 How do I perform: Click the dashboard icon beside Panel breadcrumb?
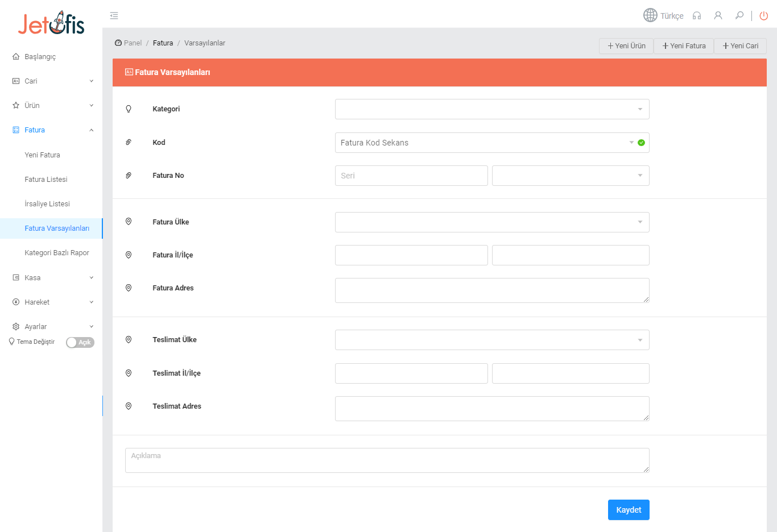tap(118, 43)
